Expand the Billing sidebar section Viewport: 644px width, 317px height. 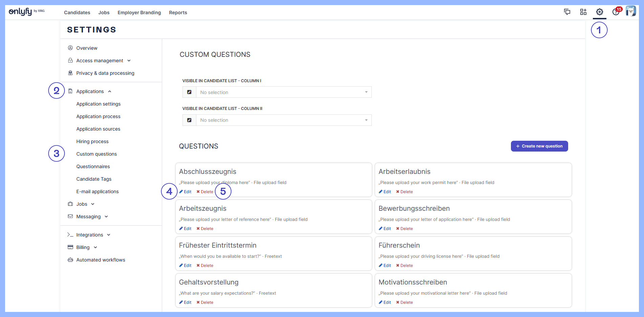pos(83,247)
